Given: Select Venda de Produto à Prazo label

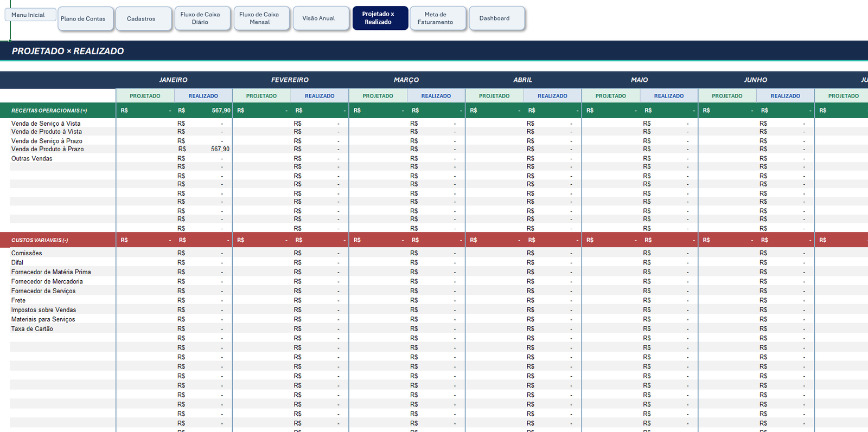Looking at the screenshot, I should tap(48, 149).
